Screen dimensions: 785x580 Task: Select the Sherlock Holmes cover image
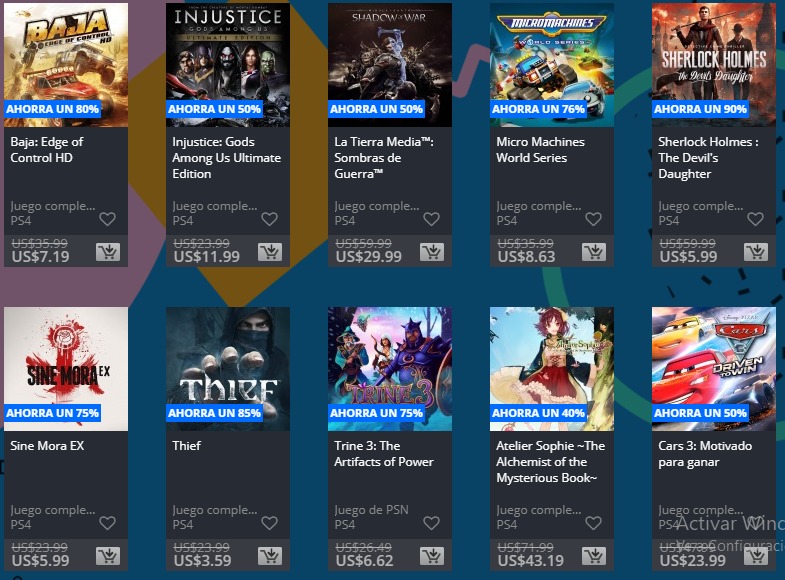tap(713, 65)
